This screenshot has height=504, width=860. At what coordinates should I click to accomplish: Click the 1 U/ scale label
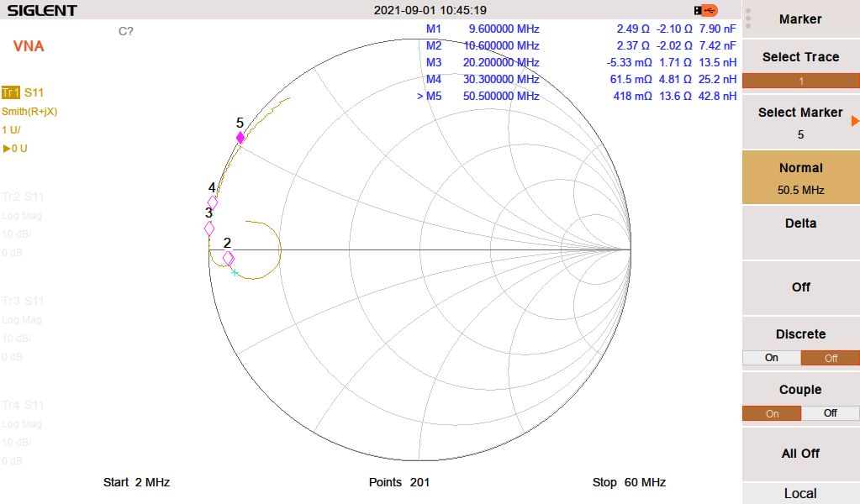(x=12, y=130)
